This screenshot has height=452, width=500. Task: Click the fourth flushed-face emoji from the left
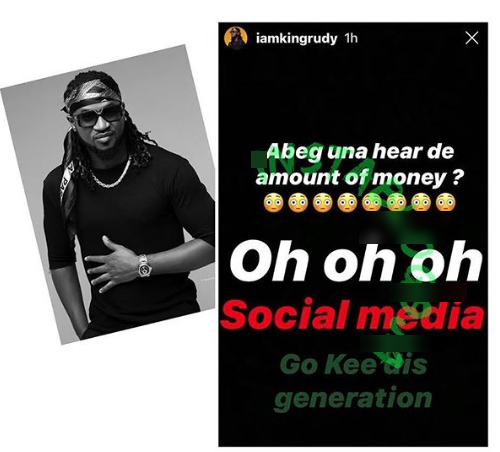347,203
